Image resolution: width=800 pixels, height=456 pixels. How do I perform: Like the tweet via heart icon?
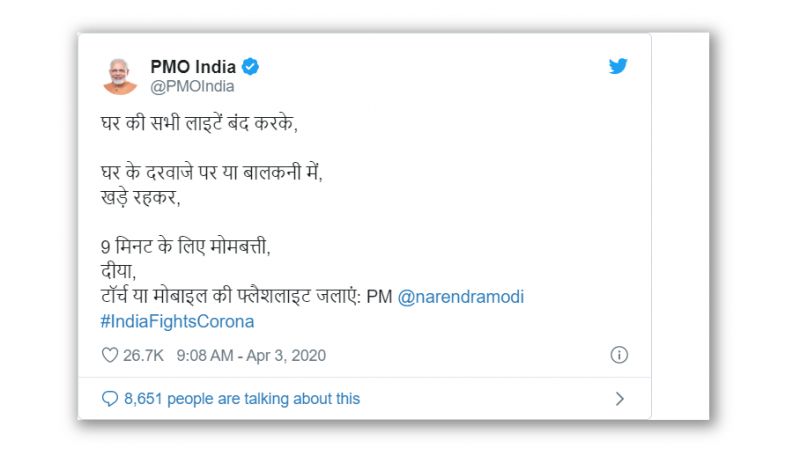pos(110,355)
